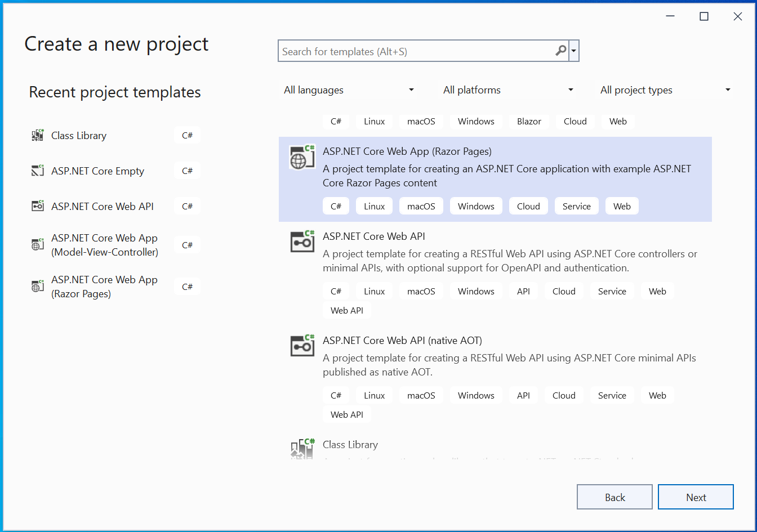Image resolution: width=757 pixels, height=532 pixels.
Task: Click the C# tag beside the recent Model-View-Controller template
Action: click(188, 245)
